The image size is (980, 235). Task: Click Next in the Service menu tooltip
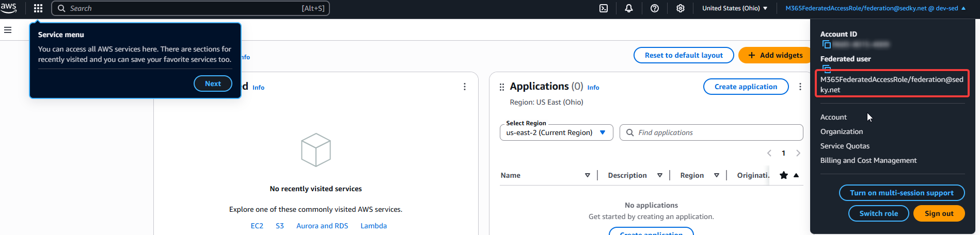tap(213, 83)
